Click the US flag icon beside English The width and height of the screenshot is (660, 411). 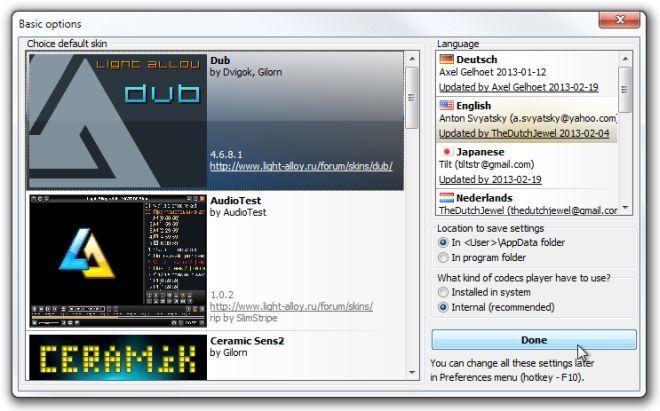[x=446, y=105]
